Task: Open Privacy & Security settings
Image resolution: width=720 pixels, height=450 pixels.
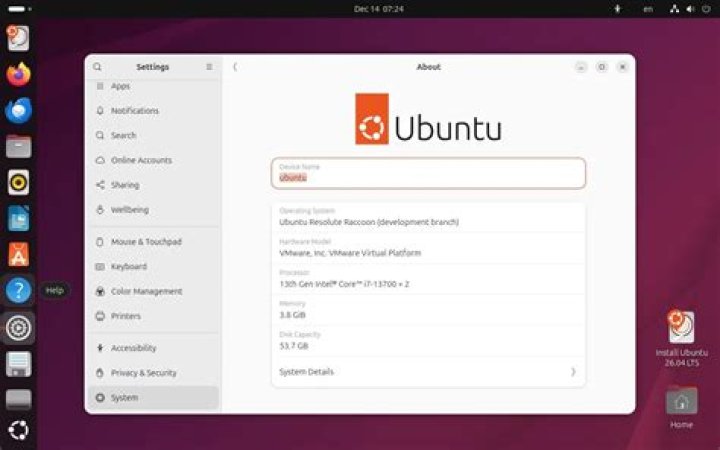Action: [153, 373]
